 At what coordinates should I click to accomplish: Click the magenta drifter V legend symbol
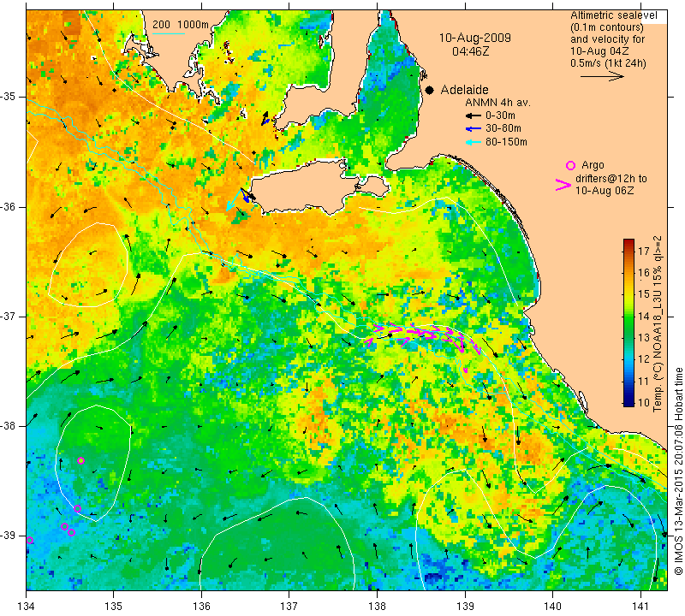pos(563,185)
